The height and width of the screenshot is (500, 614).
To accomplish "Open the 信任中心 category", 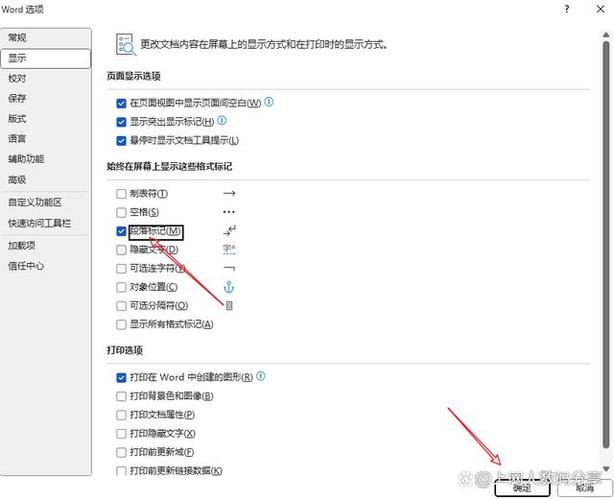I will [46, 266].
